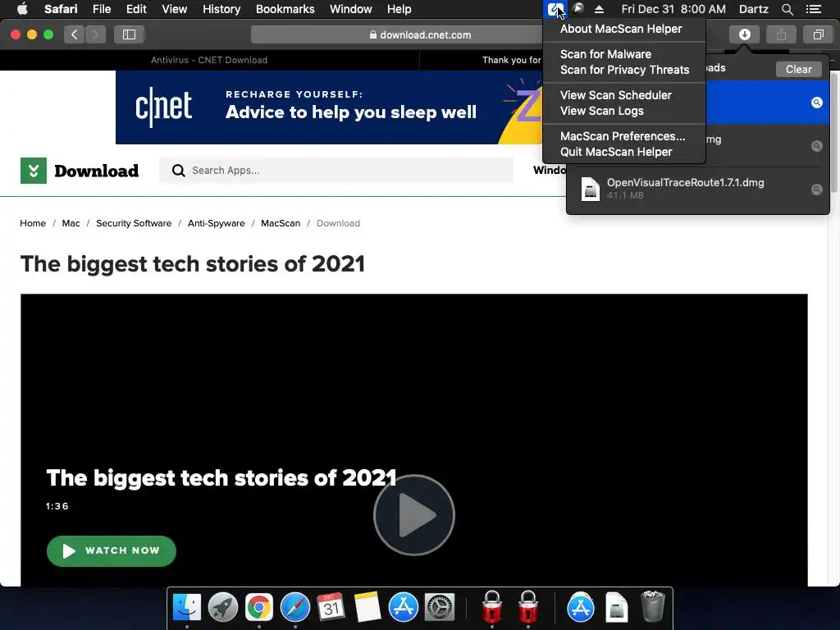Open Spotlight search magnifier in menu bar
The height and width of the screenshot is (630, 840).
tap(787, 9)
